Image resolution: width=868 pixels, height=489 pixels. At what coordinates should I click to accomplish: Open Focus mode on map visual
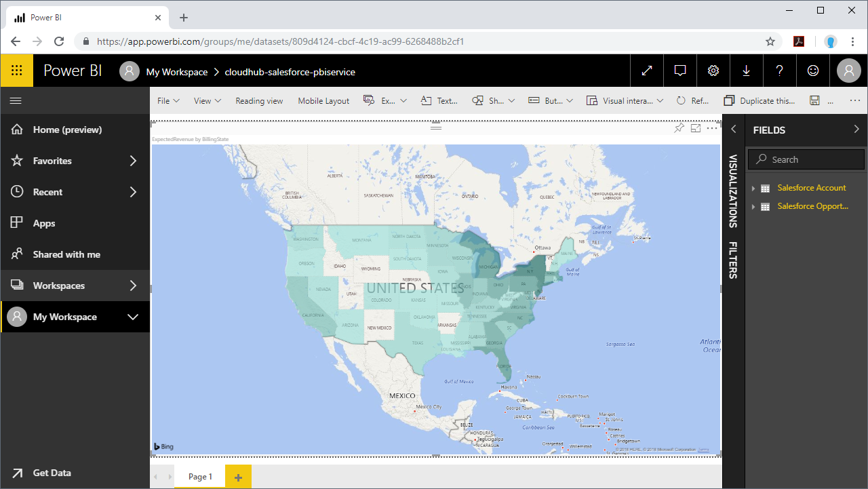(x=695, y=128)
